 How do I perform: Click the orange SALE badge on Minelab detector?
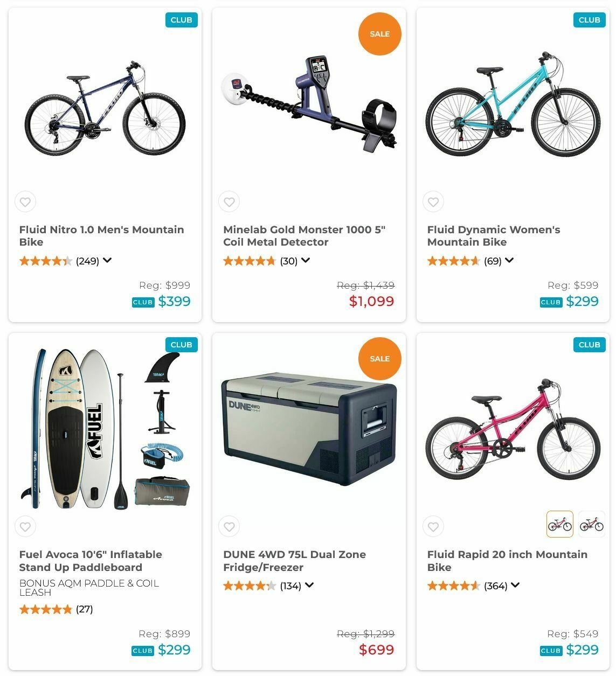point(379,34)
